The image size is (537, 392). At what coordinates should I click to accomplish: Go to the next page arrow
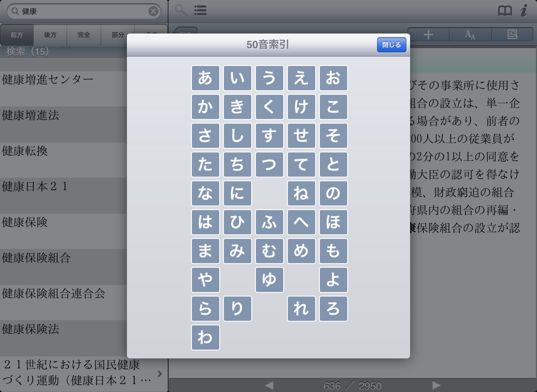[x=436, y=386]
